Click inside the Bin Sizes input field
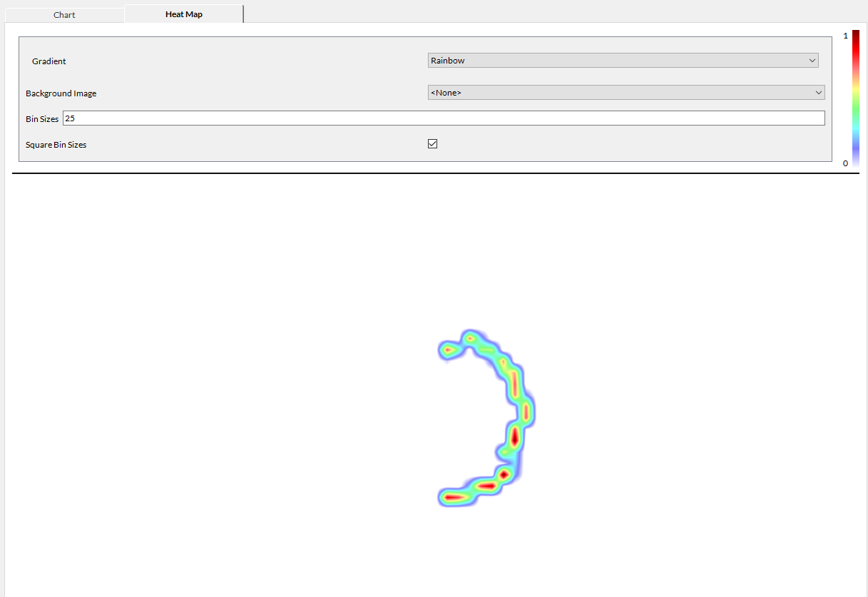 click(x=285, y=118)
